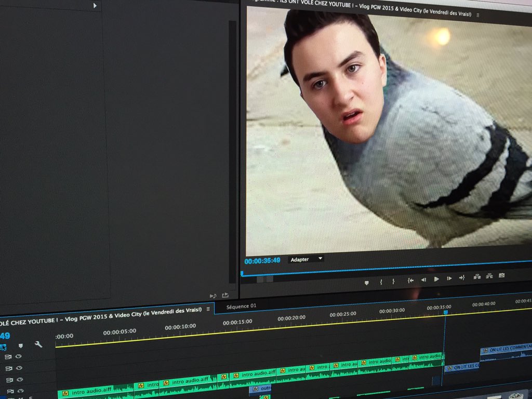Screen dimensions: 532x399
Task: Click ruler at 00:00:30:00
Action: (x=392, y=311)
